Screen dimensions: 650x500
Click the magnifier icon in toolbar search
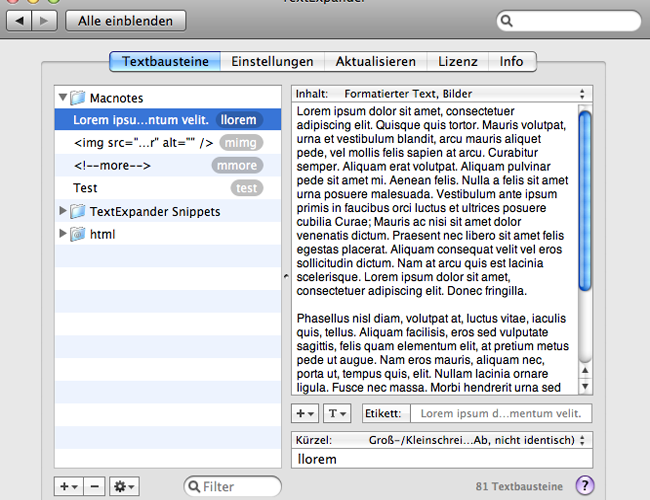pyautogui.click(x=507, y=21)
